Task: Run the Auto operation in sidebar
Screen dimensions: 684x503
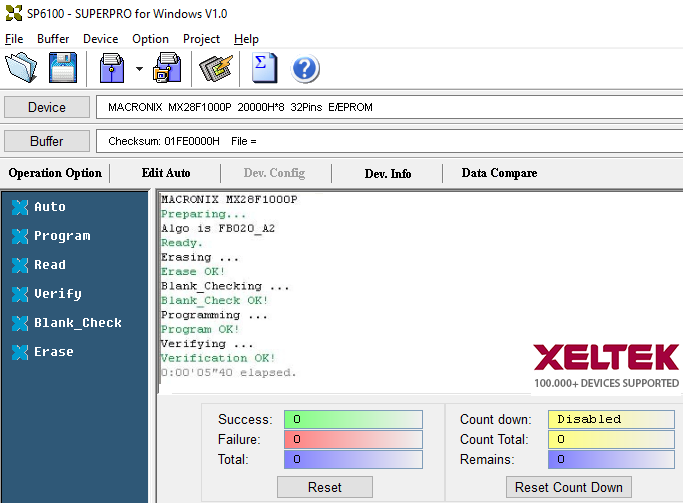Action: click(49, 207)
